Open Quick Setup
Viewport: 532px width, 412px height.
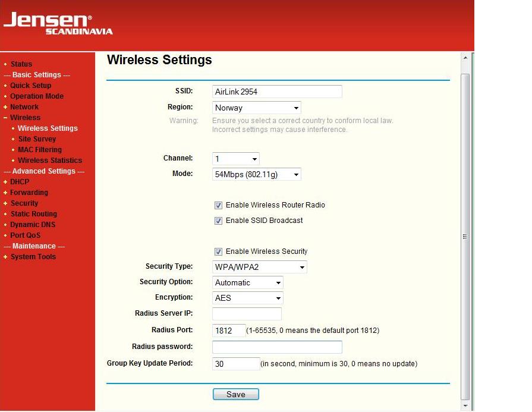[30, 85]
